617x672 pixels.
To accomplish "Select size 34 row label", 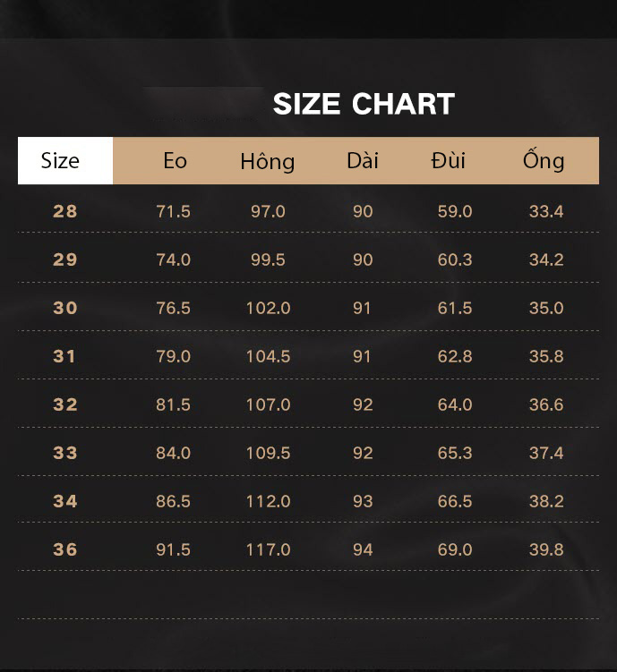I will [x=65, y=501].
